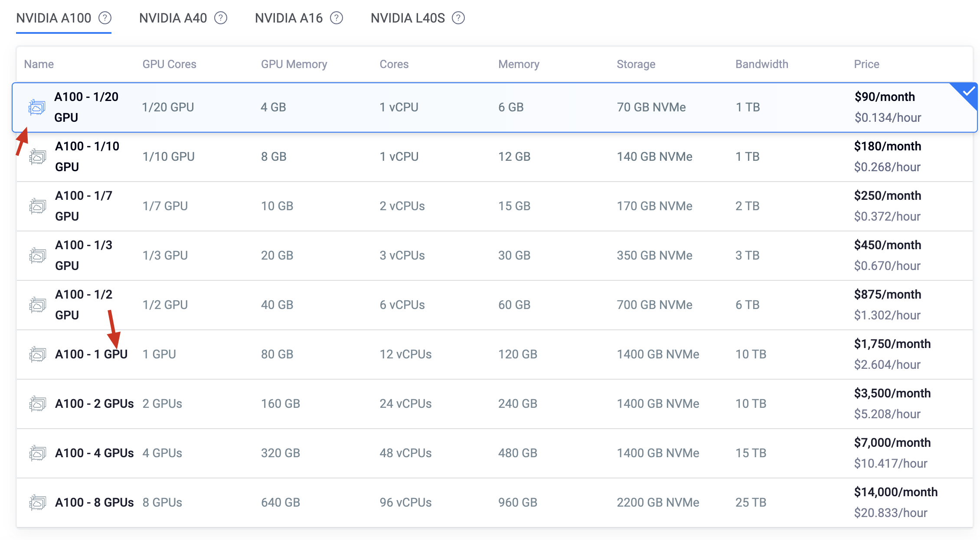Switch to the NVIDIA A40 tab

173,18
